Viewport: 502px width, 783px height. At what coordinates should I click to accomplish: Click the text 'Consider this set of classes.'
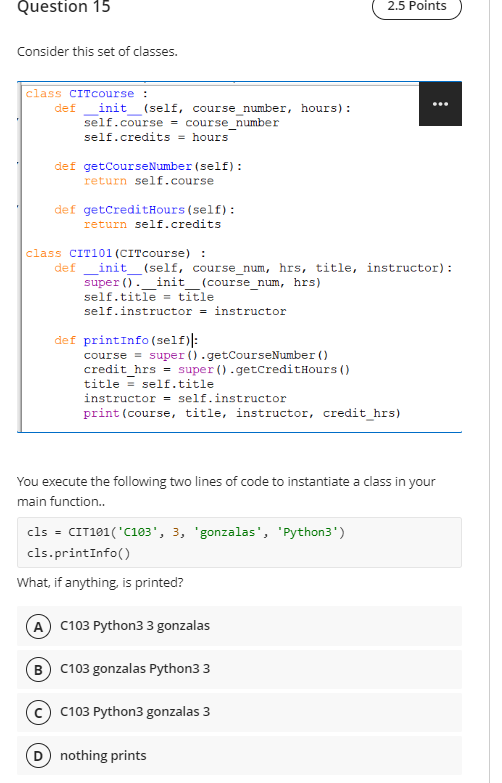click(97, 51)
